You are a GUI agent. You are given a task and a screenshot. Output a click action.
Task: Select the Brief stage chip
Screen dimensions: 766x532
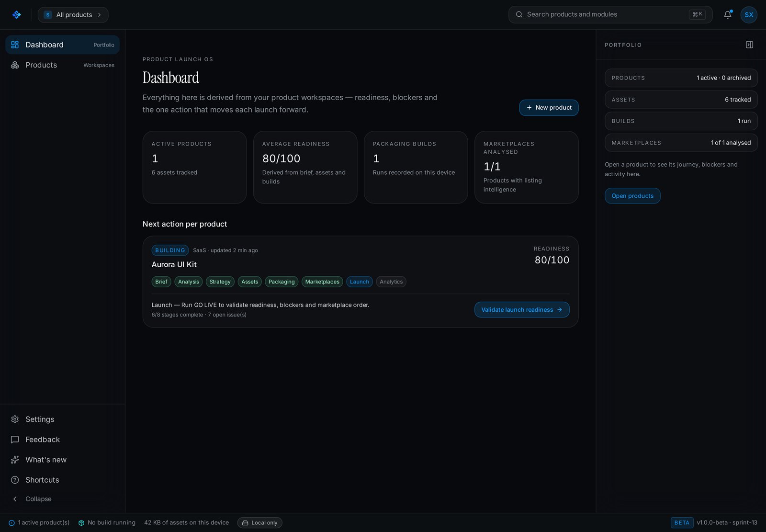click(161, 282)
